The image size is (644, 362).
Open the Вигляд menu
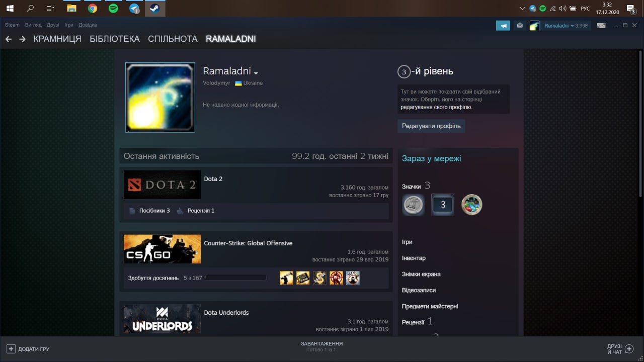point(33,25)
